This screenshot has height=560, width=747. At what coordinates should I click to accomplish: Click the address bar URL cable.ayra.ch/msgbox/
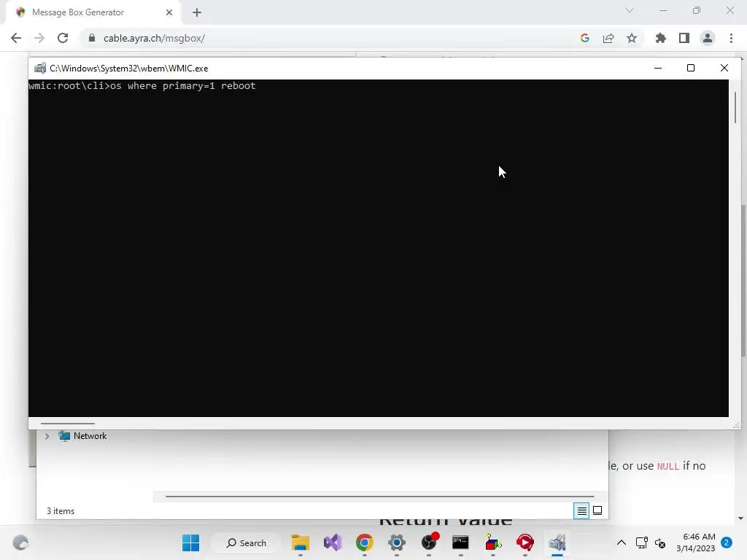tap(154, 38)
